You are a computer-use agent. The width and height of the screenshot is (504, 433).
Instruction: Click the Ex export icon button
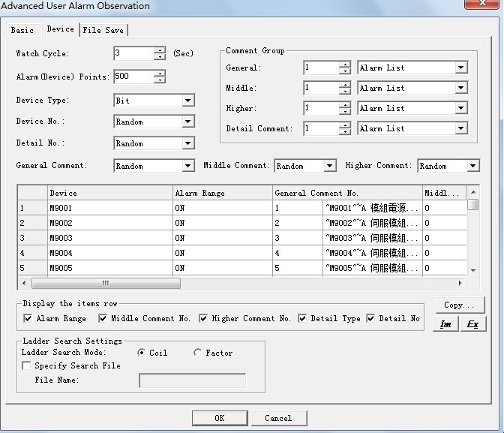(472, 324)
